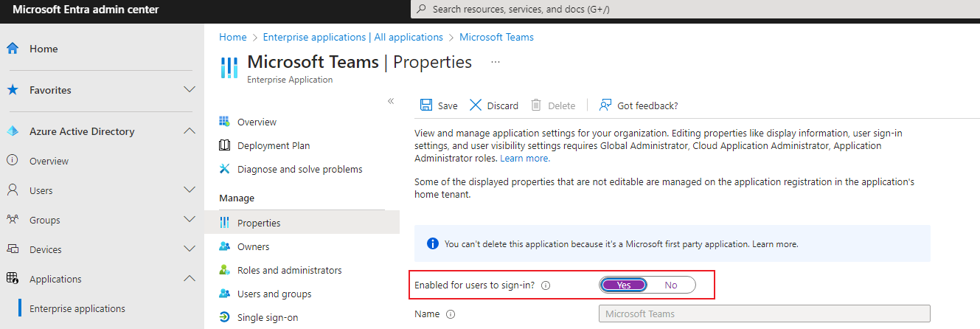Set Enabled for users to sign-in to No

671,285
